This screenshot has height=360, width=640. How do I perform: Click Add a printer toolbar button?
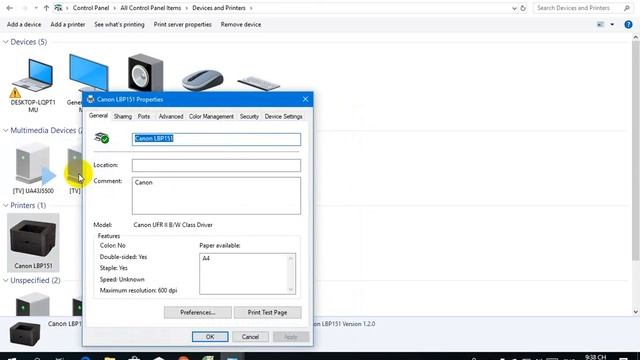[x=68, y=24]
